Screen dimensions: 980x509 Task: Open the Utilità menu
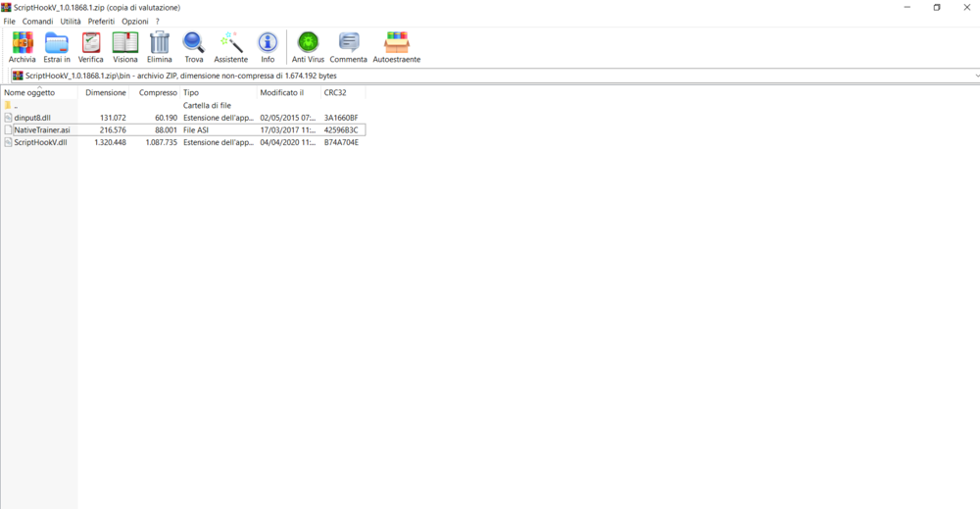[x=71, y=22]
